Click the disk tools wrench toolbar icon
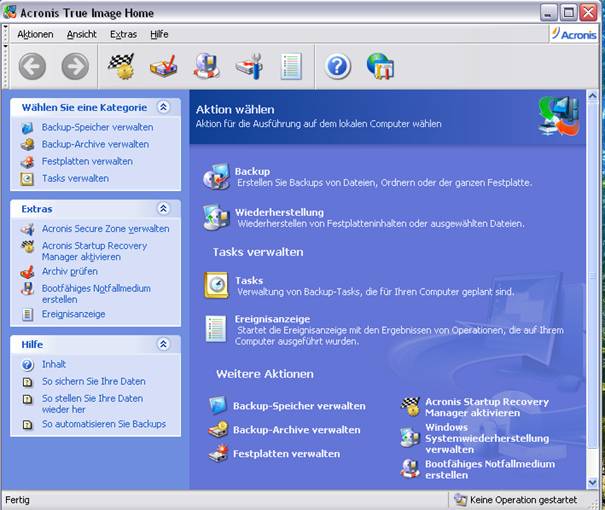Image resolution: width=605 pixels, height=510 pixels. (x=250, y=66)
